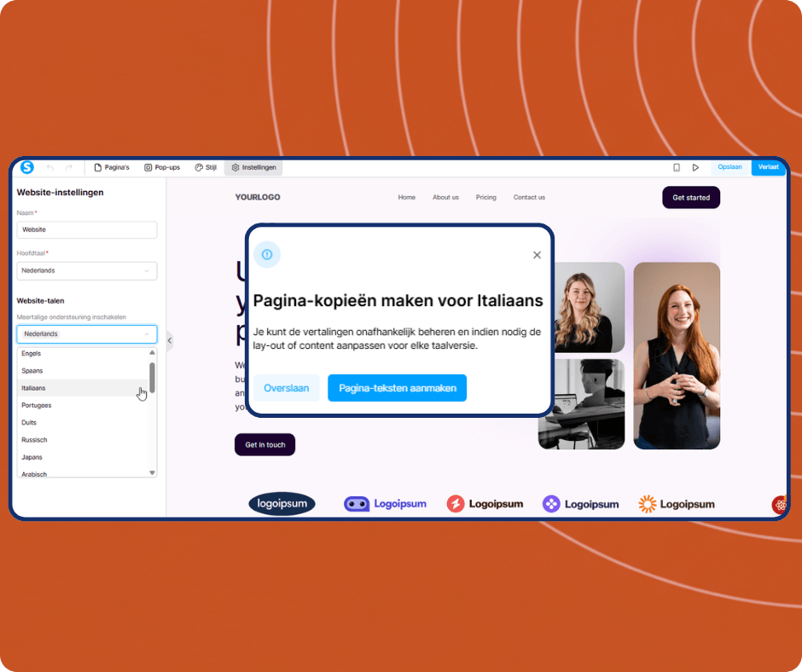The width and height of the screenshot is (802, 672).
Task: Click language list scroll-up arrow
Action: 152,352
